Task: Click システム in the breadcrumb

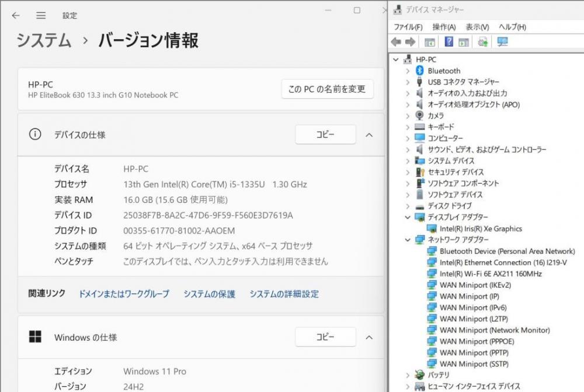Action: tap(44, 40)
